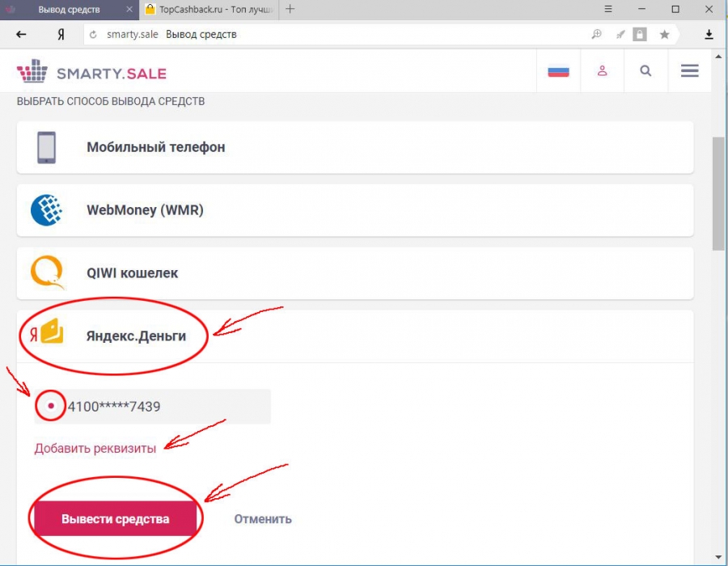Open the Yandex home button

point(61,34)
